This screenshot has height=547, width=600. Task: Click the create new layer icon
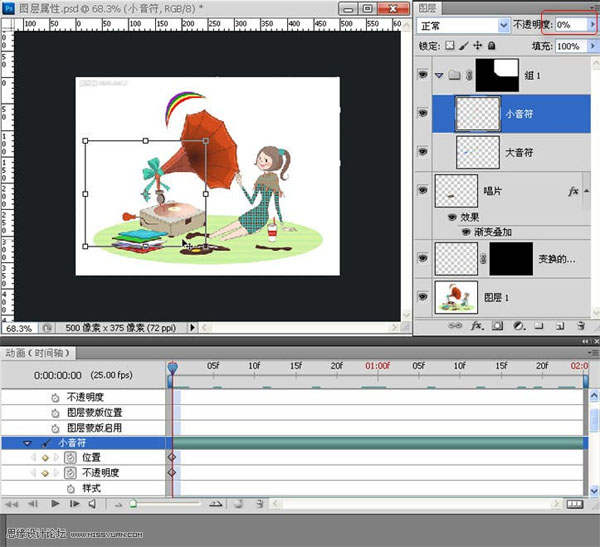point(559,326)
